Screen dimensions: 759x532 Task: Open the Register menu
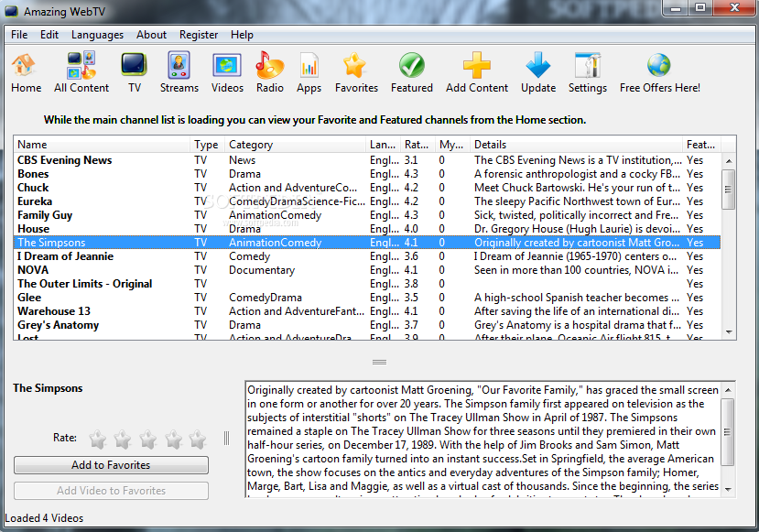point(199,35)
